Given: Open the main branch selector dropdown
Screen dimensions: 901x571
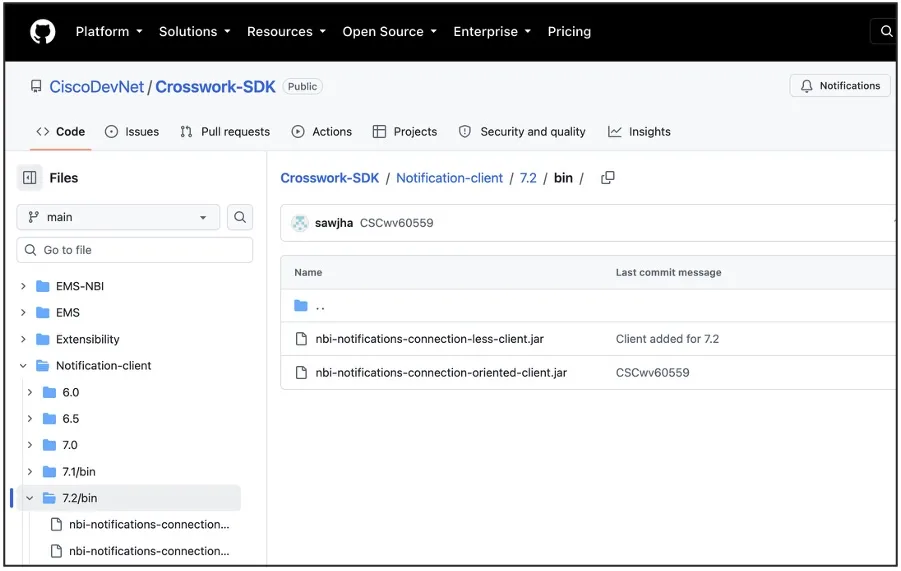Looking at the screenshot, I should [x=118, y=217].
